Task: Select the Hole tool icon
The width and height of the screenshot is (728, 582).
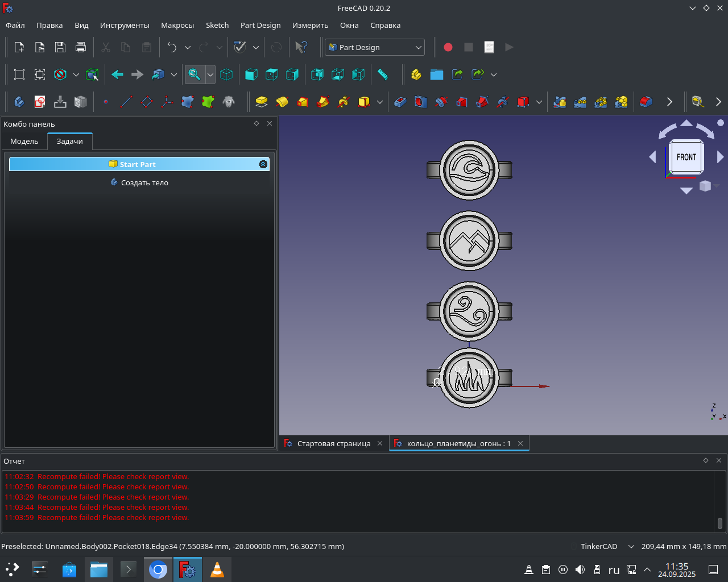Action: pyautogui.click(x=421, y=102)
